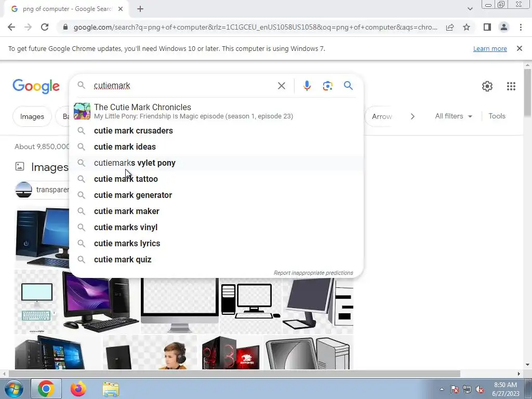This screenshot has height=399, width=532.
Task: Launch Firefox from the taskbar
Action: coord(78,389)
